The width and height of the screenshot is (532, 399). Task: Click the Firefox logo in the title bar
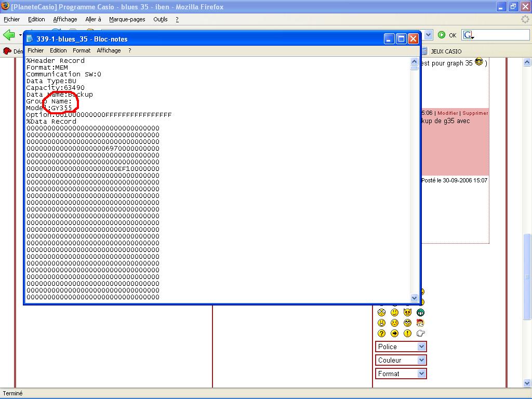tap(5, 6)
